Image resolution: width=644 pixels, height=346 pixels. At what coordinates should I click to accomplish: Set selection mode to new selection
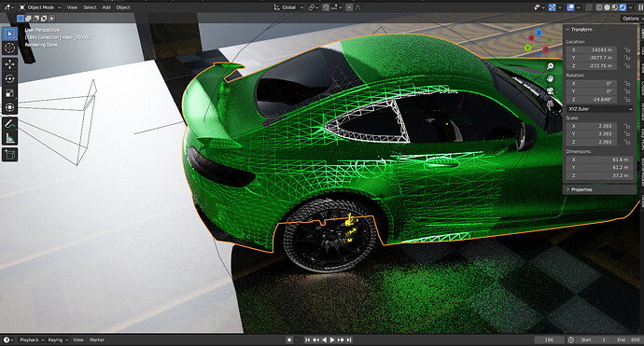(x=21, y=19)
